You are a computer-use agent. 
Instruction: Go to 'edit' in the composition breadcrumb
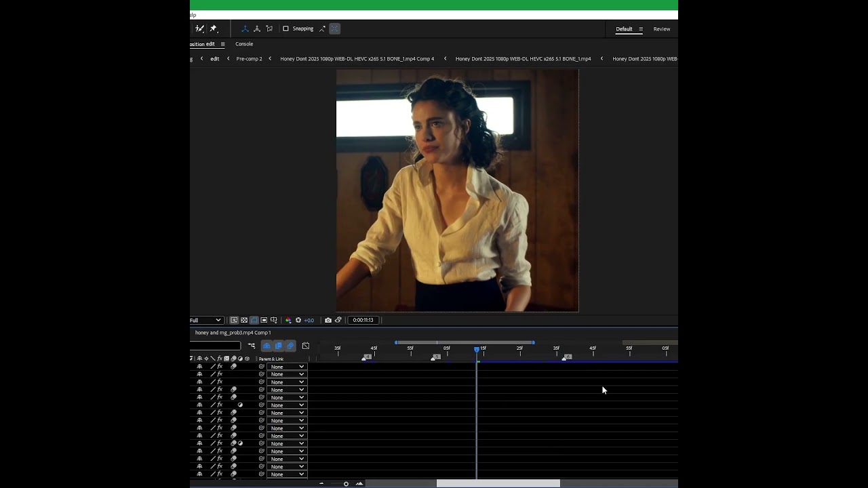click(214, 59)
